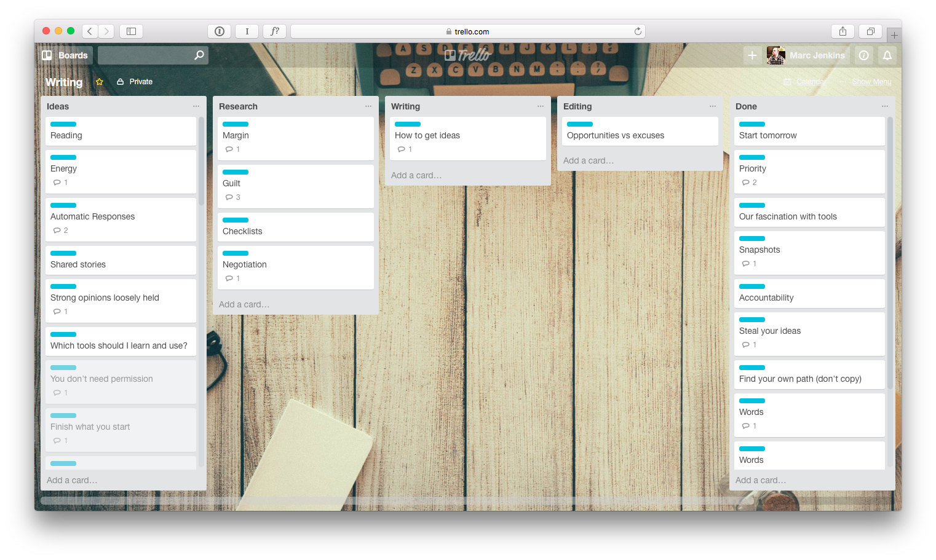Click the search magnifier icon
The width and height of the screenshot is (936, 560).
tap(199, 55)
